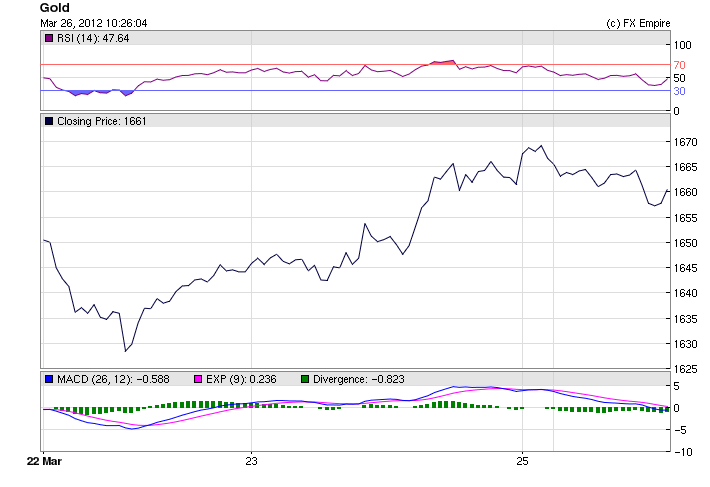Click the blue MACD legend swatch
Screen dimensions: 710x487
click(x=49, y=379)
